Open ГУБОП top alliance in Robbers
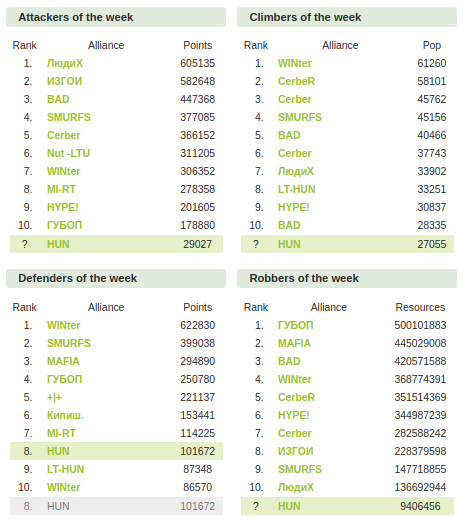The height and width of the screenshot is (523, 463). 296,325
